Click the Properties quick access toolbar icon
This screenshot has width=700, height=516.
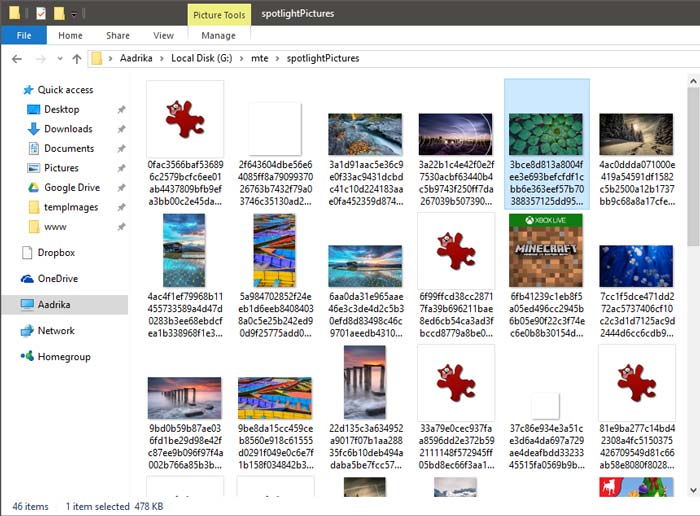click(x=41, y=13)
